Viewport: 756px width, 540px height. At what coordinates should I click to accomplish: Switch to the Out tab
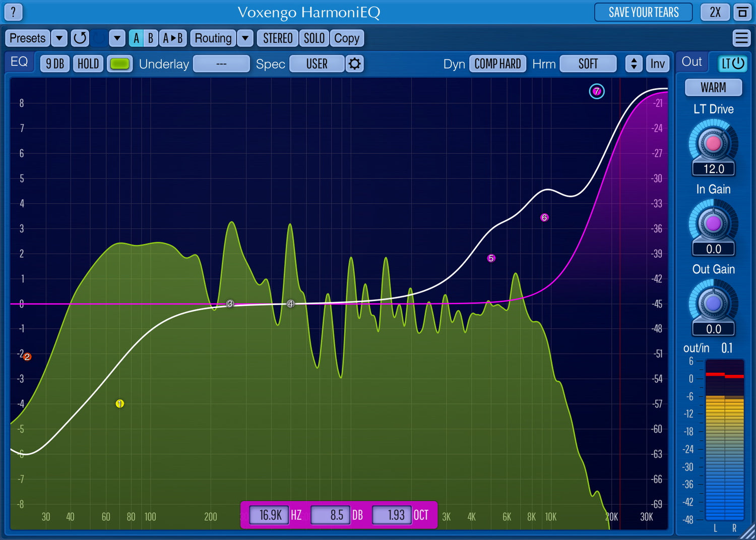(x=691, y=62)
